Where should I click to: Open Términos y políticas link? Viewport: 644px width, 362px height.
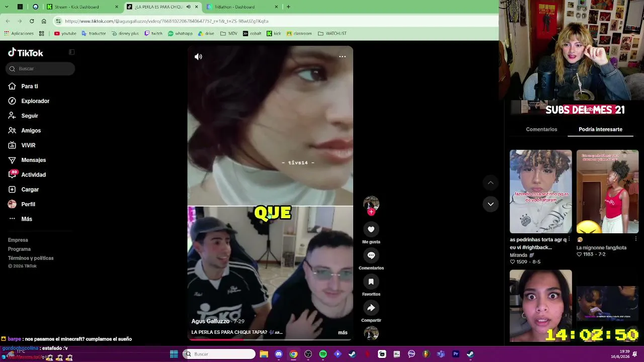click(x=31, y=258)
